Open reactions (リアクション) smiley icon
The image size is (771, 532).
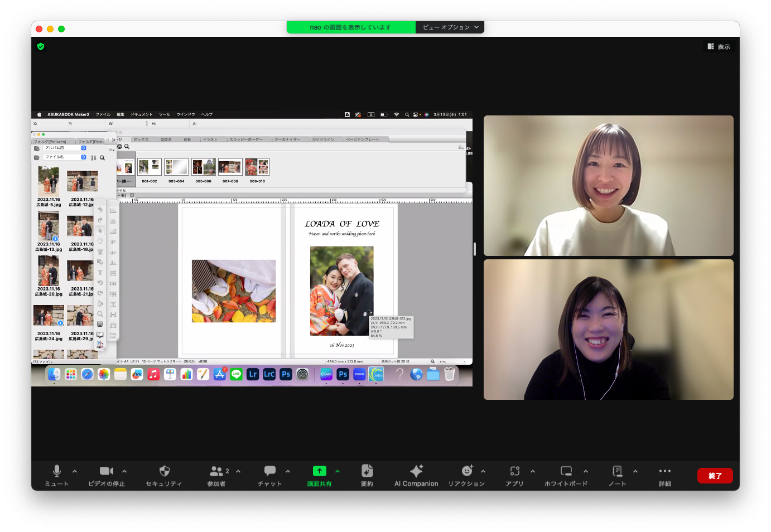pos(467,471)
